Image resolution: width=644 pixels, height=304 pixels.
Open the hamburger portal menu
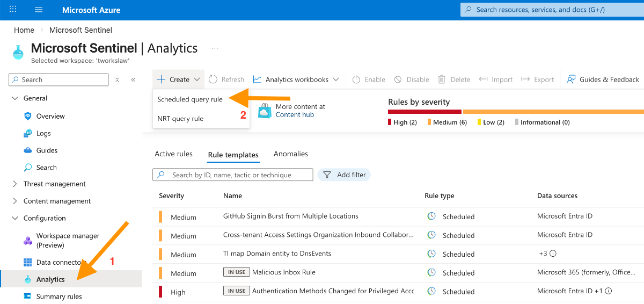[x=39, y=10]
